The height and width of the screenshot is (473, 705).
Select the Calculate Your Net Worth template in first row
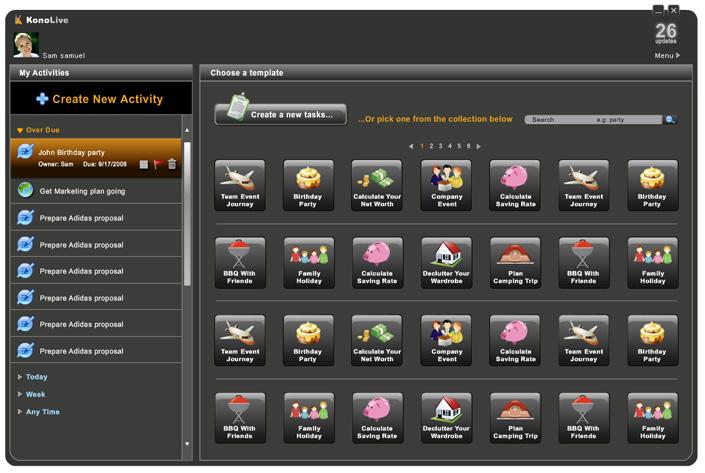377,185
